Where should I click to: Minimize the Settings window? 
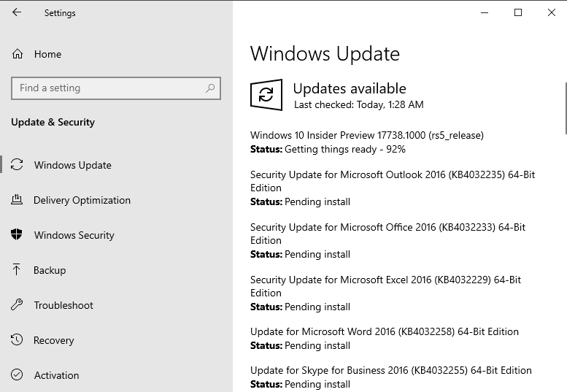(x=485, y=12)
